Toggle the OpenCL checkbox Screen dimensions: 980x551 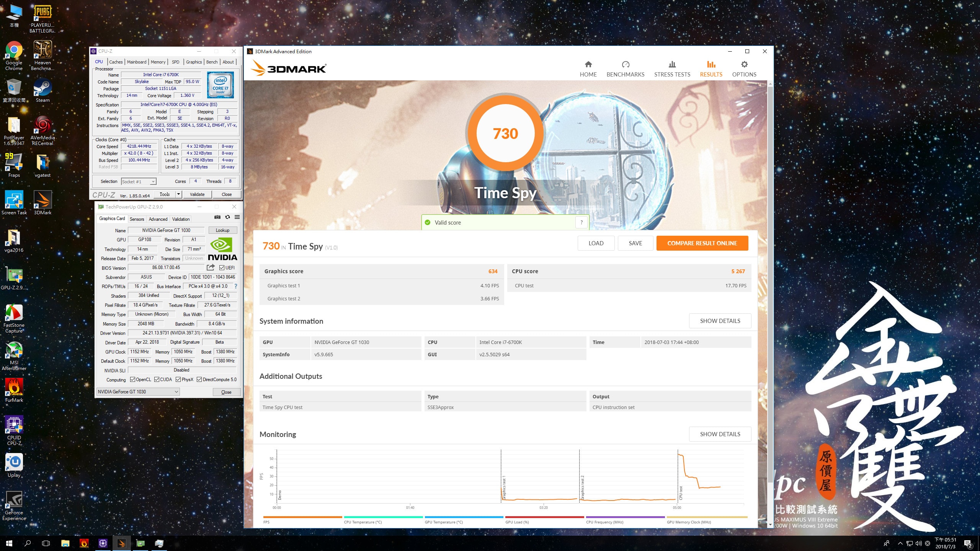click(x=132, y=380)
